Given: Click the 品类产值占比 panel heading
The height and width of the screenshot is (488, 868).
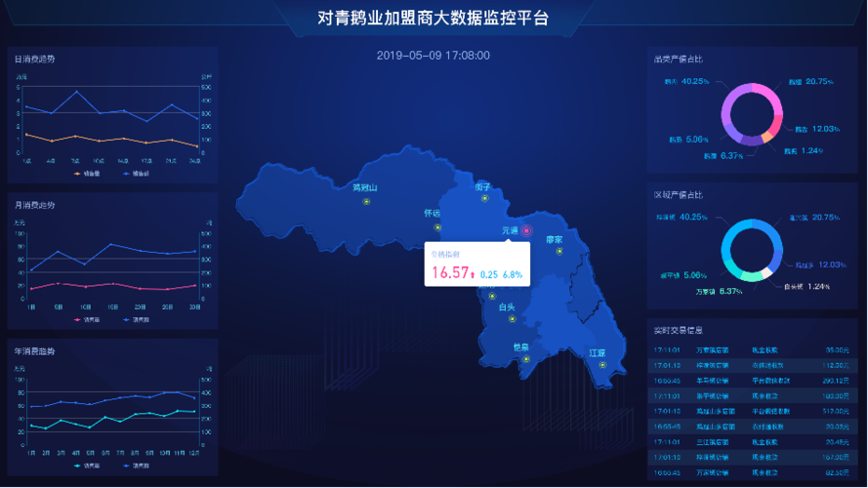Looking at the screenshot, I should coord(679,59).
